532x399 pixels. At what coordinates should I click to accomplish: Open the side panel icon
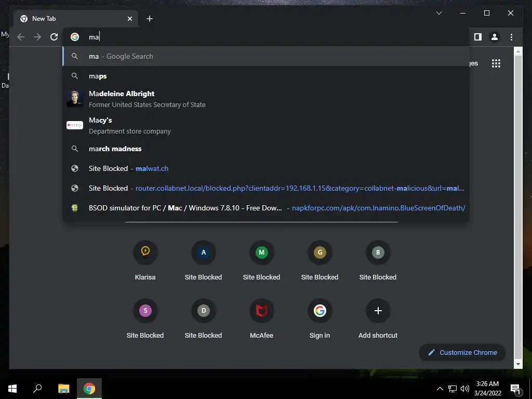point(478,37)
